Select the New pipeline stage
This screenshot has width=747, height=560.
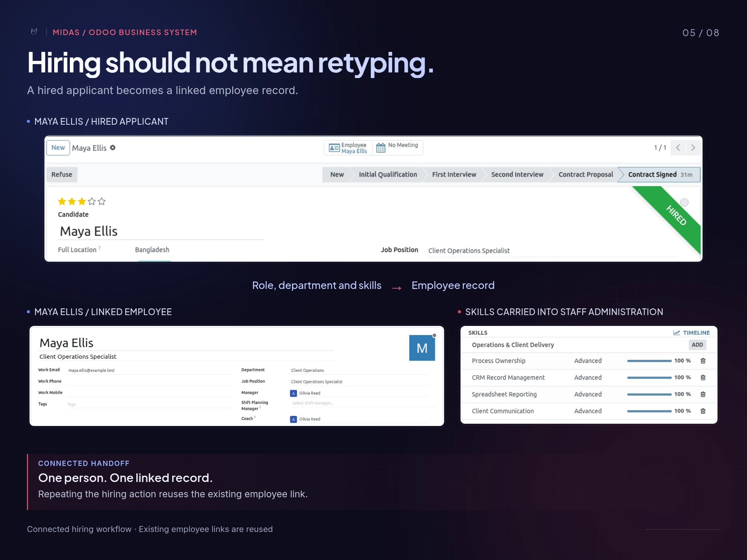(x=337, y=175)
